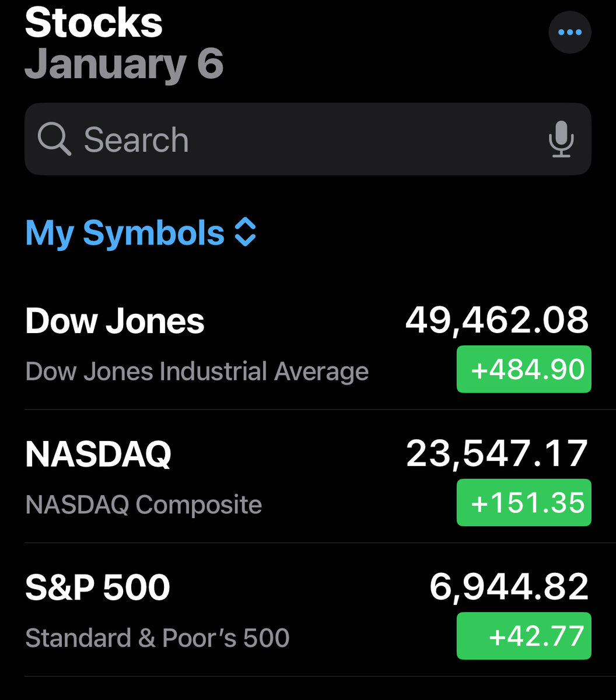Toggle the Dow Jones +484.90 change badge
This screenshot has width=616, height=700.
click(523, 369)
